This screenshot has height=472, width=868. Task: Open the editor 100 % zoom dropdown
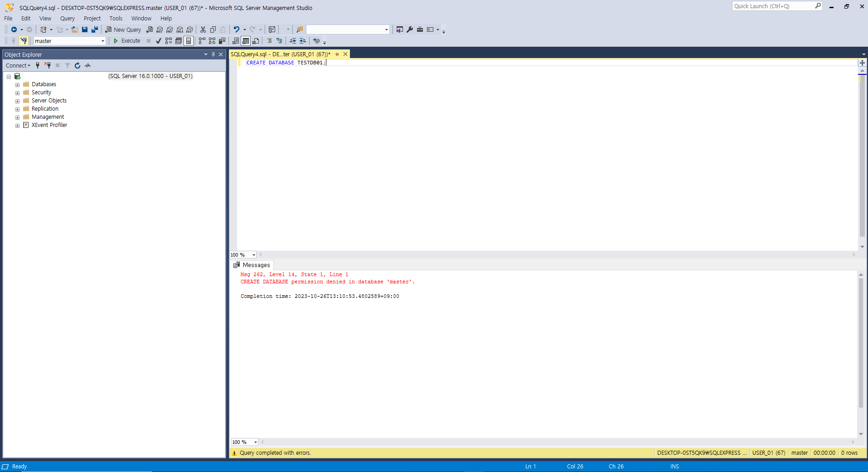tap(254, 255)
